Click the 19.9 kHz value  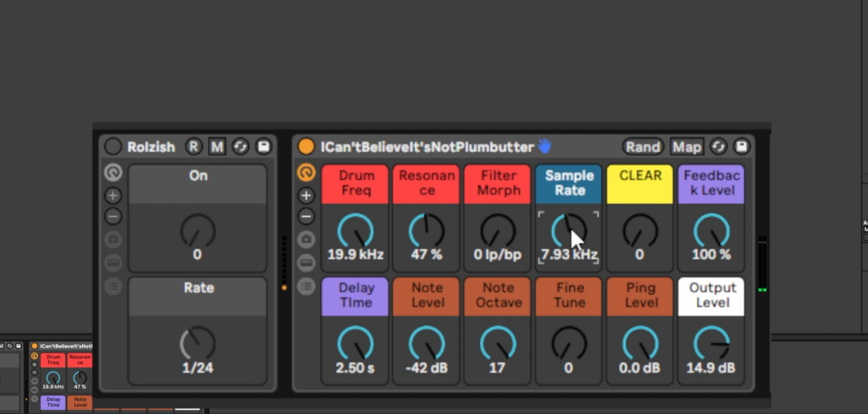355,255
